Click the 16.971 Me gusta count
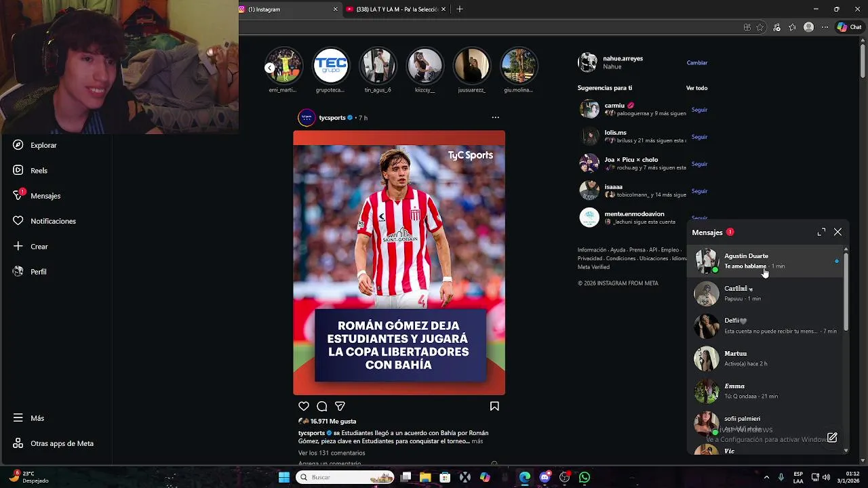 pos(333,422)
